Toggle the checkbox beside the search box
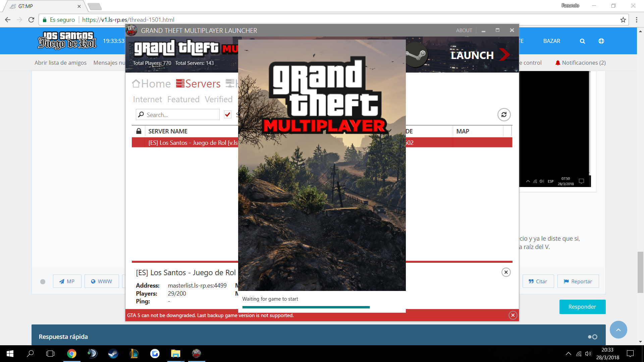Screen dimensions: 644x362 pyautogui.click(x=228, y=115)
